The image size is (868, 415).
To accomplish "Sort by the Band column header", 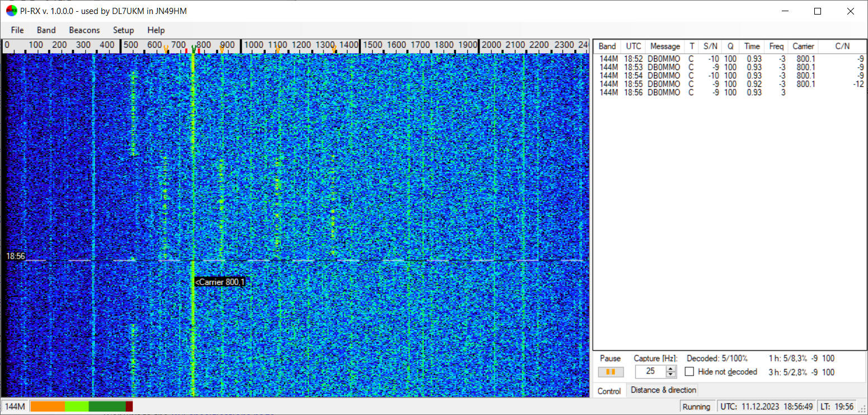I will (607, 46).
